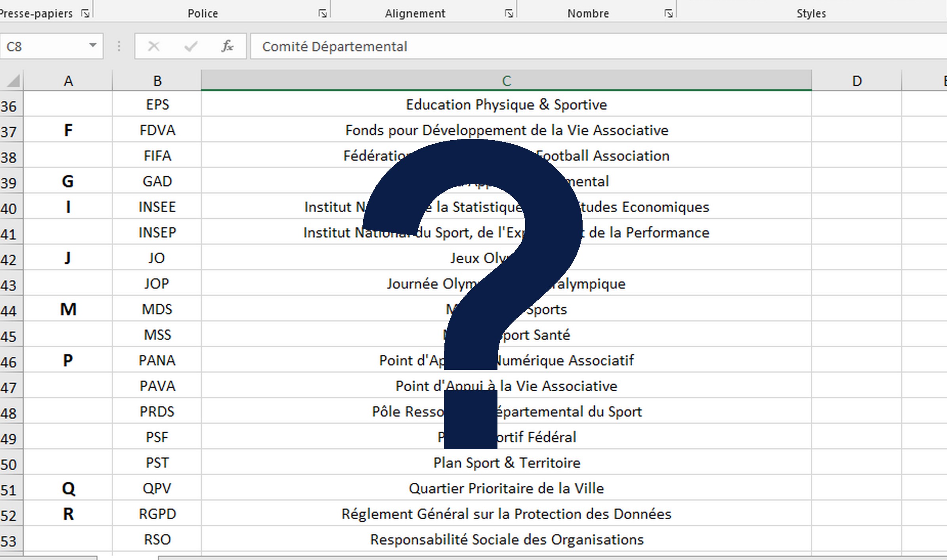Expand the Name Box dropdown arrow
The width and height of the screenshot is (947, 560).
pos(93,46)
